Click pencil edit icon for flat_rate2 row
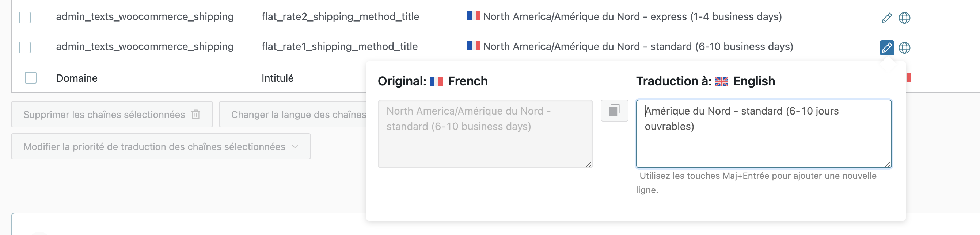The height and width of the screenshot is (235, 980). (x=887, y=18)
